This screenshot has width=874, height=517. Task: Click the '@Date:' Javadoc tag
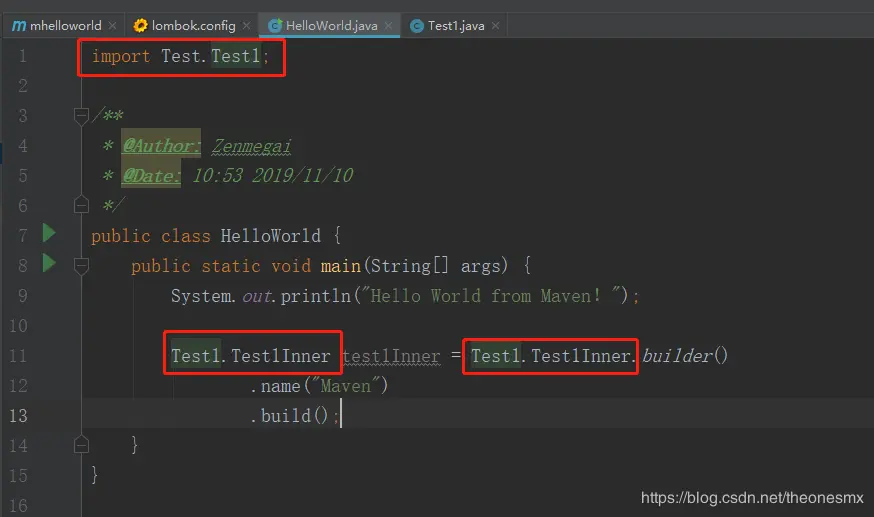coord(151,176)
